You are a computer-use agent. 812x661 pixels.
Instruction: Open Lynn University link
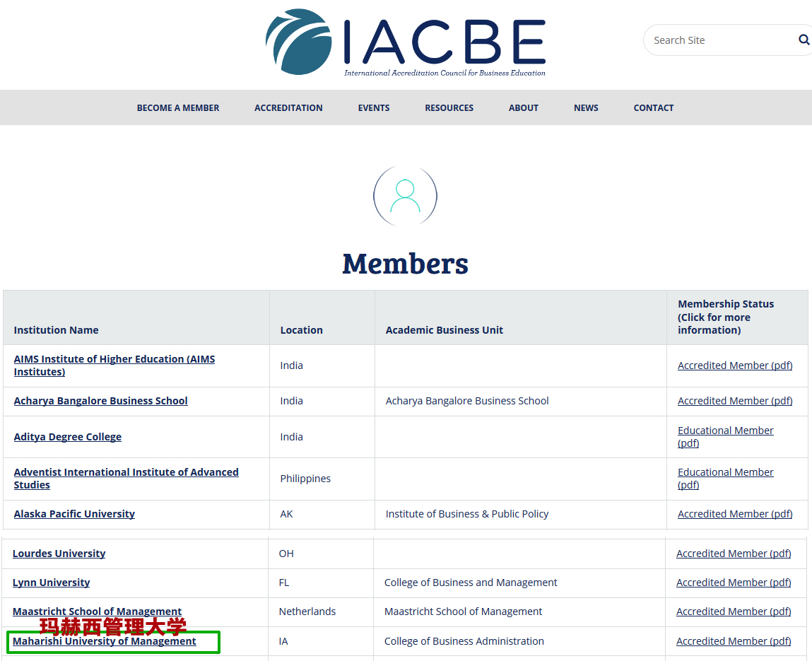click(52, 583)
